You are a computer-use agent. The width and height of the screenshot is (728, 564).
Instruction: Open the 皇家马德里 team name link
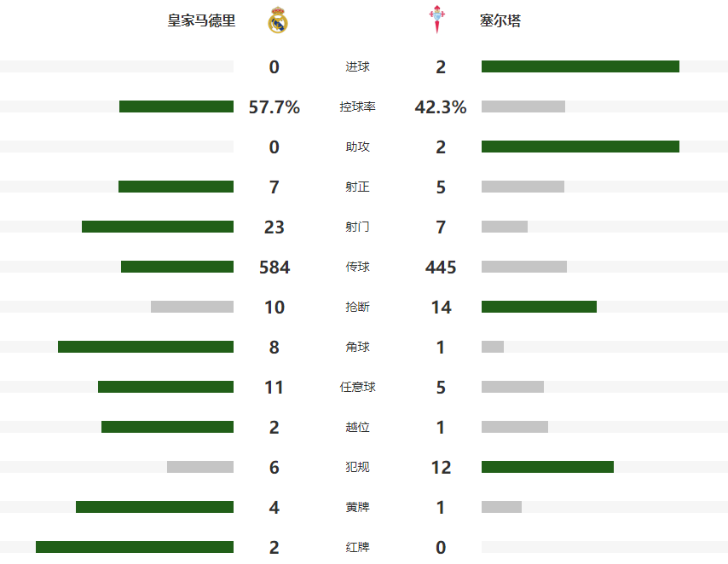tap(201, 21)
